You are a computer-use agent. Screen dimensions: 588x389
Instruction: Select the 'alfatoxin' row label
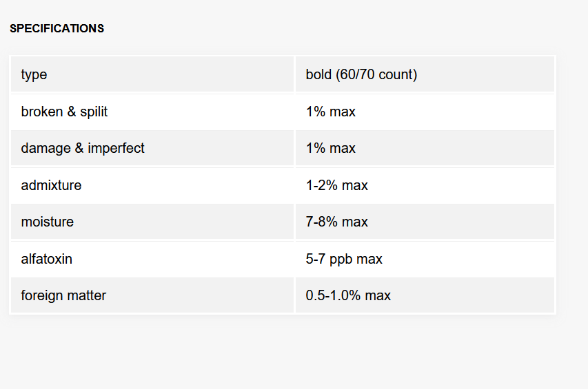[152, 259]
